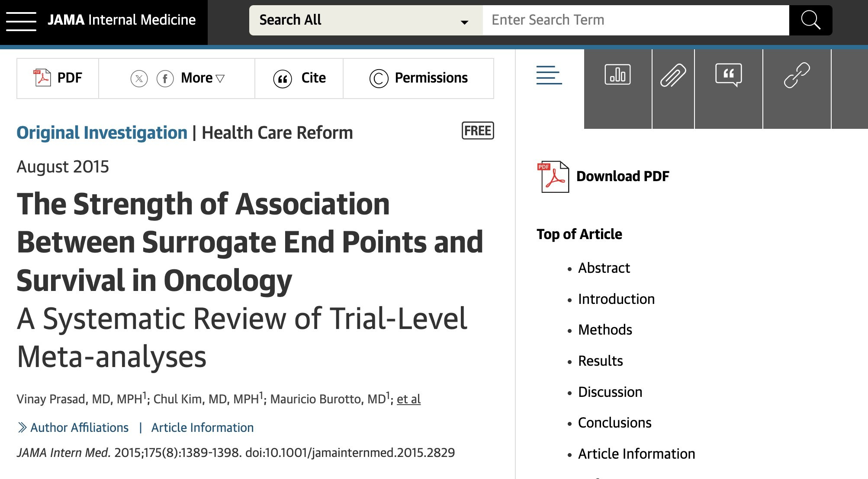Click the Article Information link under the authors
This screenshot has width=868, height=479.
click(202, 428)
